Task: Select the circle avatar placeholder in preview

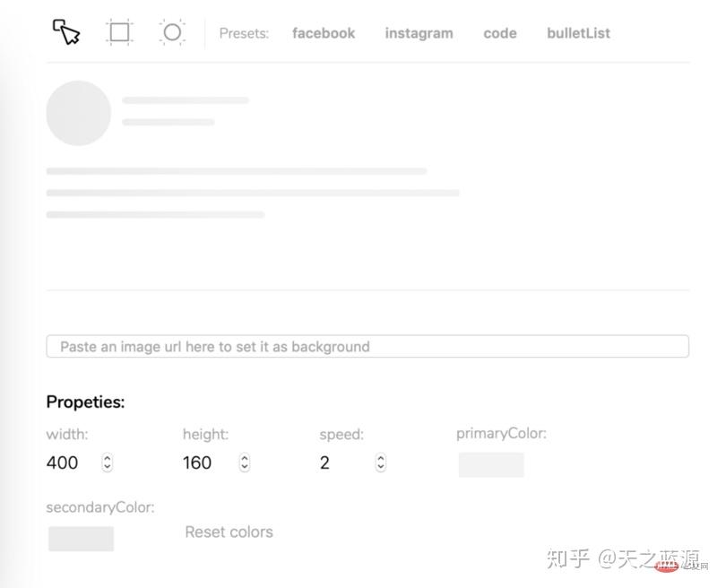Action: pos(78,113)
